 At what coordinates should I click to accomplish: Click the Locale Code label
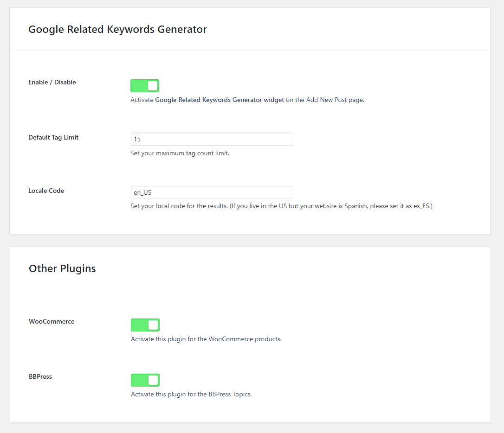(46, 191)
